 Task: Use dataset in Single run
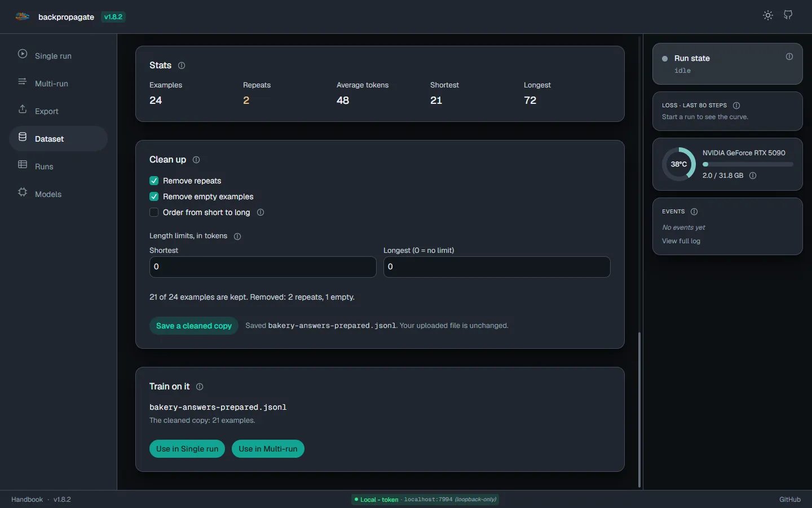(187, 449)
